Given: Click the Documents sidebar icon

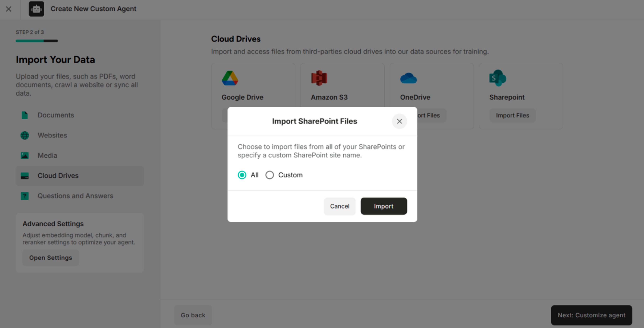Looking at the screenshot, I should [25, 115].
